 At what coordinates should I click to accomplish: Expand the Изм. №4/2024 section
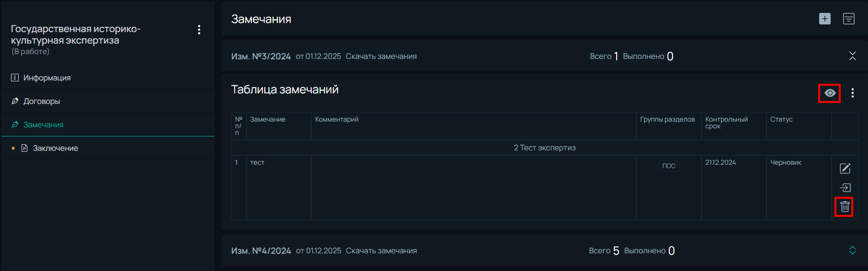pyautogui.click(x=853, y=250)
